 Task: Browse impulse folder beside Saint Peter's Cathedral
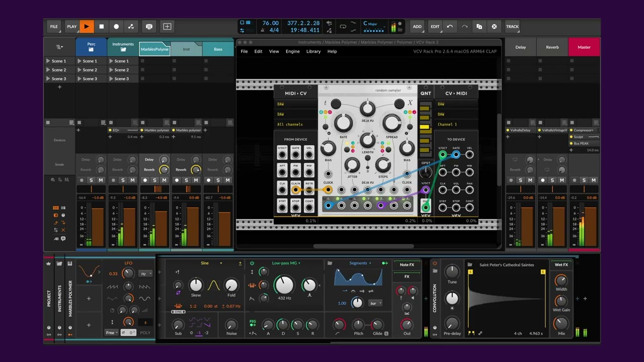[469, 265]
